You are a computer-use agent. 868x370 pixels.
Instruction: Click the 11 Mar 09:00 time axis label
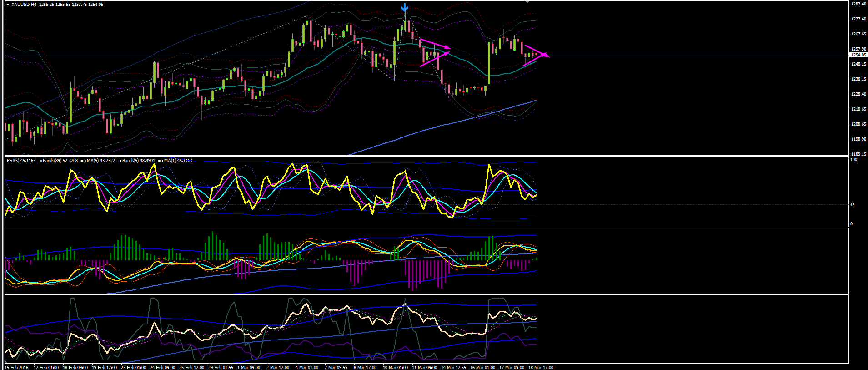click(x=424, y=367)
